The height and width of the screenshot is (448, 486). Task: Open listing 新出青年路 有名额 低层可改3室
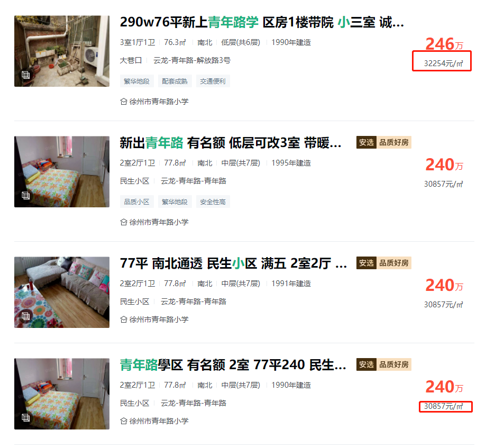[231, 143]
